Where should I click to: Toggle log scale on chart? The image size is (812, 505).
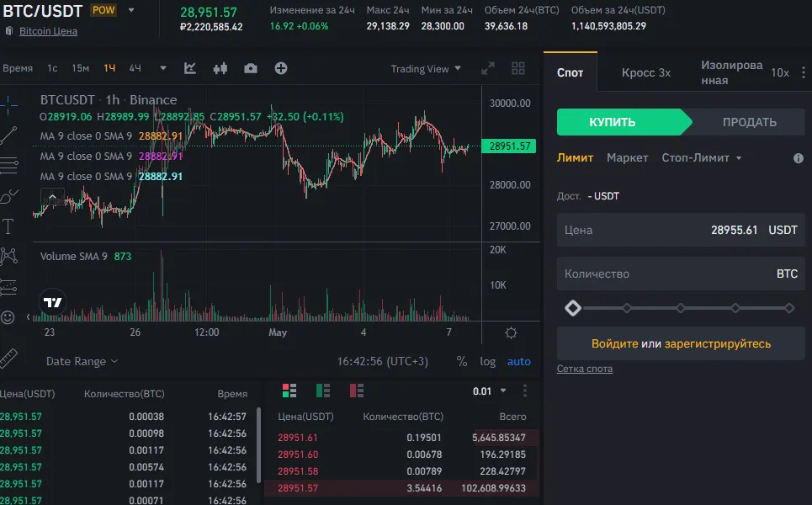pyautogui.click(x=487, y=362)
